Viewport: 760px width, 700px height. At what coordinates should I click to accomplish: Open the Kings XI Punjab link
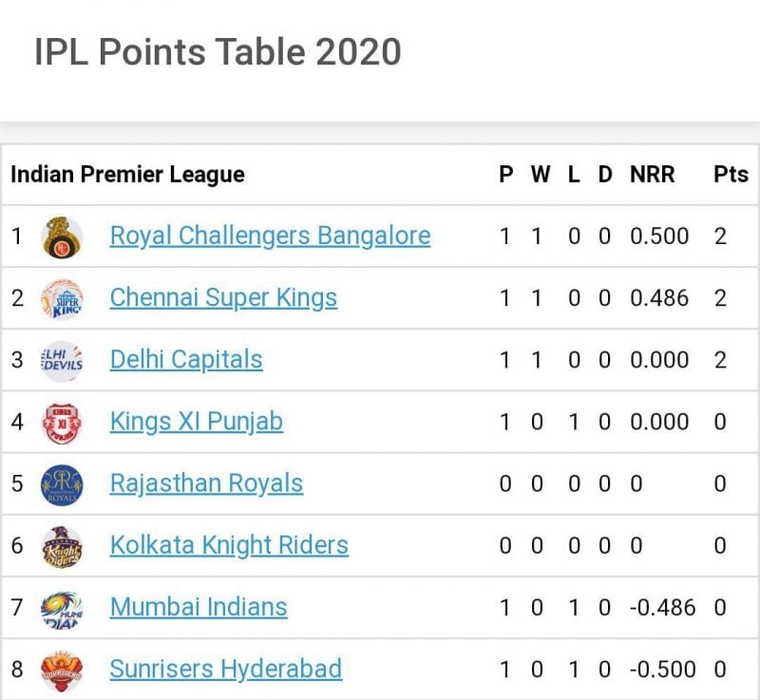click(x=196, y=421)
